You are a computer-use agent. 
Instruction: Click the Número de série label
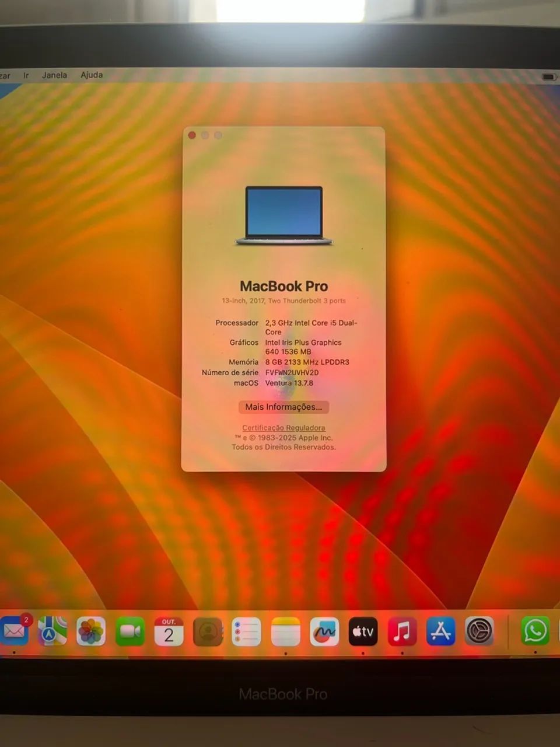230,372
